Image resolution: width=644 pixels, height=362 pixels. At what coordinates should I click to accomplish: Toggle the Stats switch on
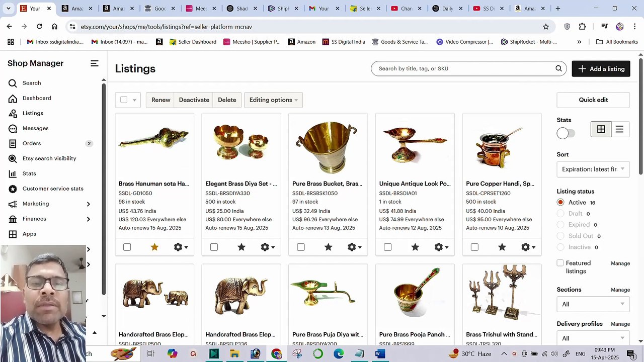tap(566, 133)
